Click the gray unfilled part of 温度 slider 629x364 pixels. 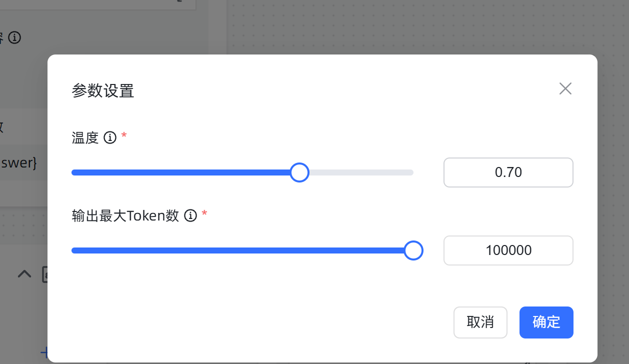[x=361, y=172]
